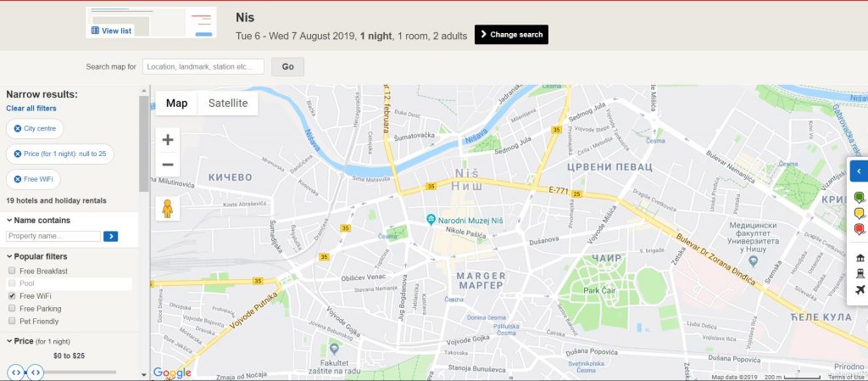Click the green map marker legend icon

[860, 197]
